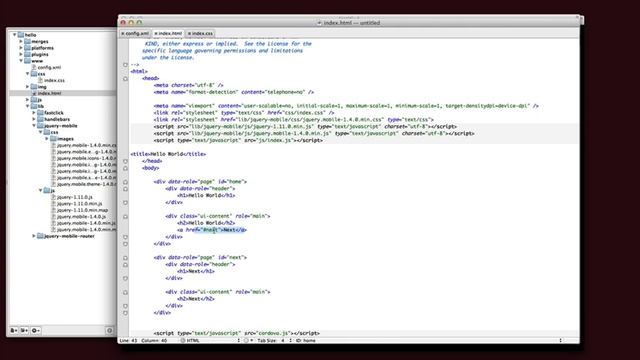The width and height of the screenshot is (640, 360).
Task: Collapse the jquery-mobile folder
Action: (x=34, y=126)
